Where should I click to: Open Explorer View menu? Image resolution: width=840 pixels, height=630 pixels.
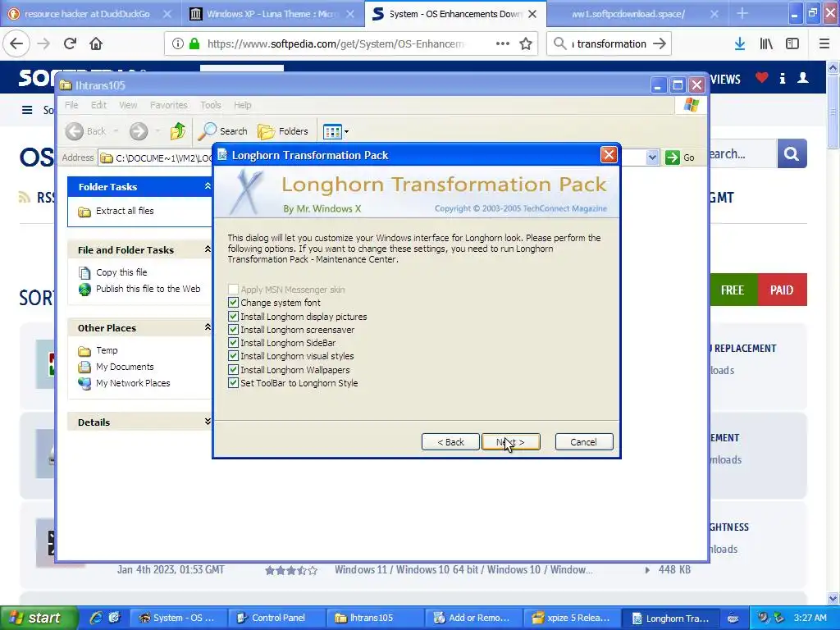(128, 105)
